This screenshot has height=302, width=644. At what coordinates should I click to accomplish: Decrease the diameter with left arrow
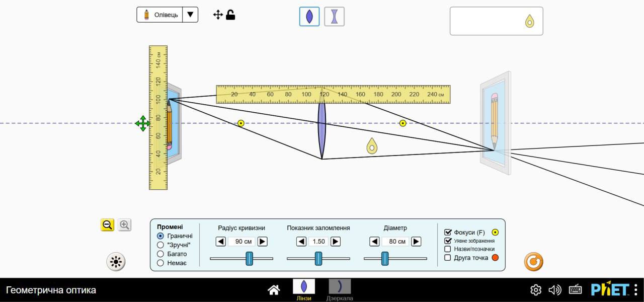click(375, 242)
